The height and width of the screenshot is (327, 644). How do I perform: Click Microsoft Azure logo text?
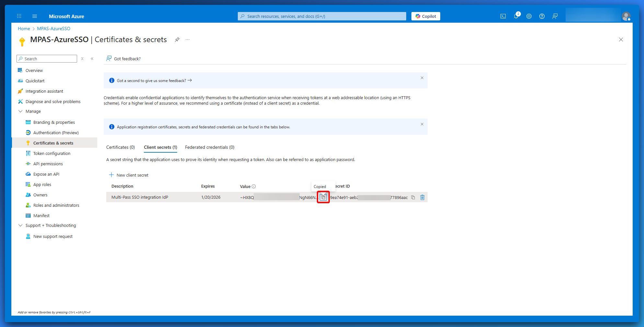point(66,16)
